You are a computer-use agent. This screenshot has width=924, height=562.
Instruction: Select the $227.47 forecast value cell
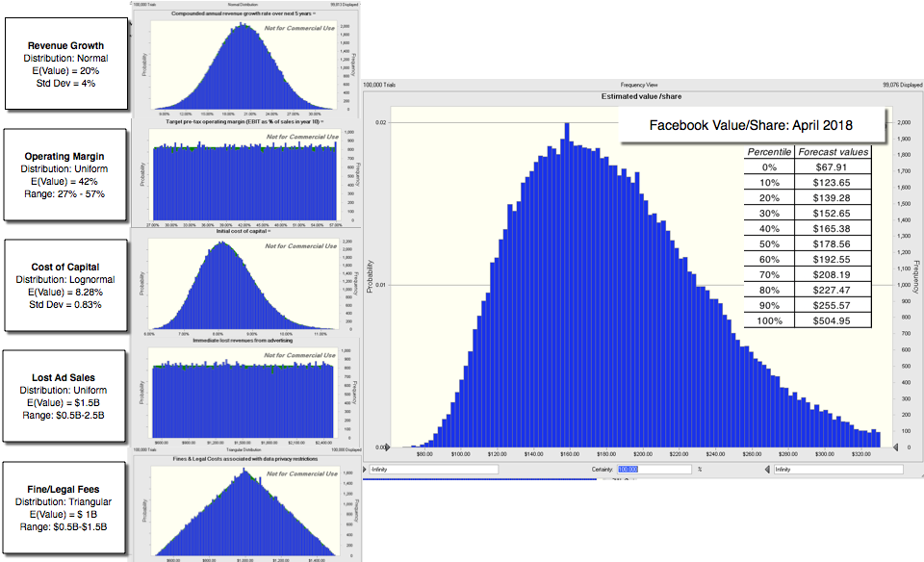pos(833,290)
